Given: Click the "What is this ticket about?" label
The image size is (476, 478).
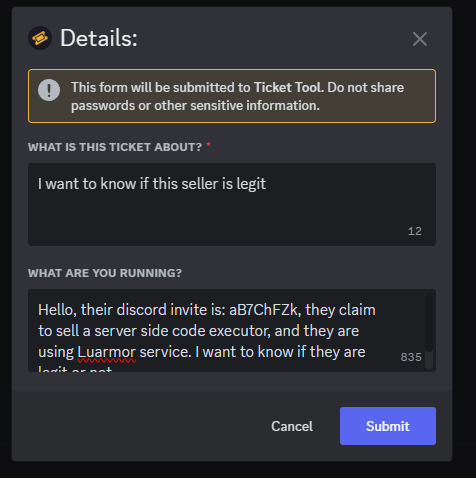Looking at the screenshot, I should point(115,147).
